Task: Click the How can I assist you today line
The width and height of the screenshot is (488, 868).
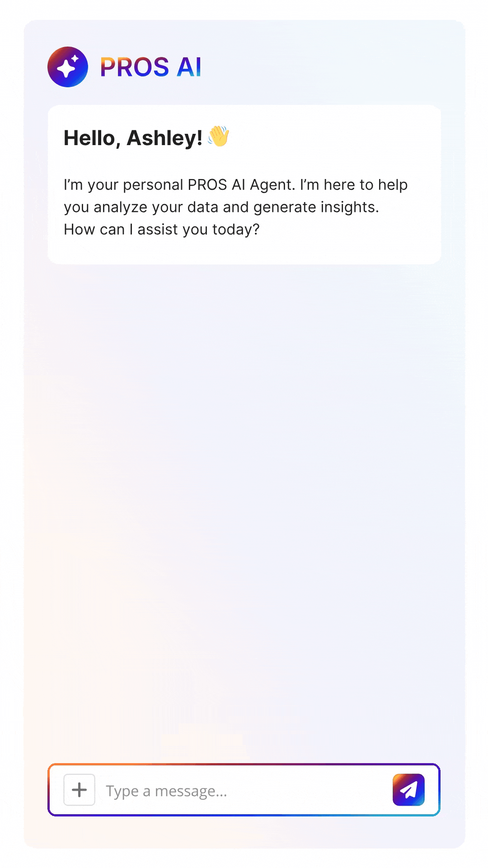Action: (161, 230)
